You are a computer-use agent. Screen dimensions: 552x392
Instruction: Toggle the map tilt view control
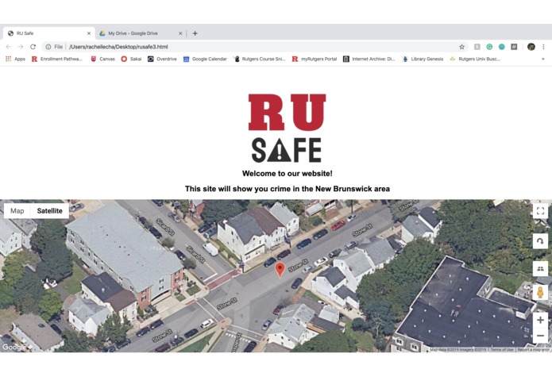pyautogui.click(x=540, y=268)
